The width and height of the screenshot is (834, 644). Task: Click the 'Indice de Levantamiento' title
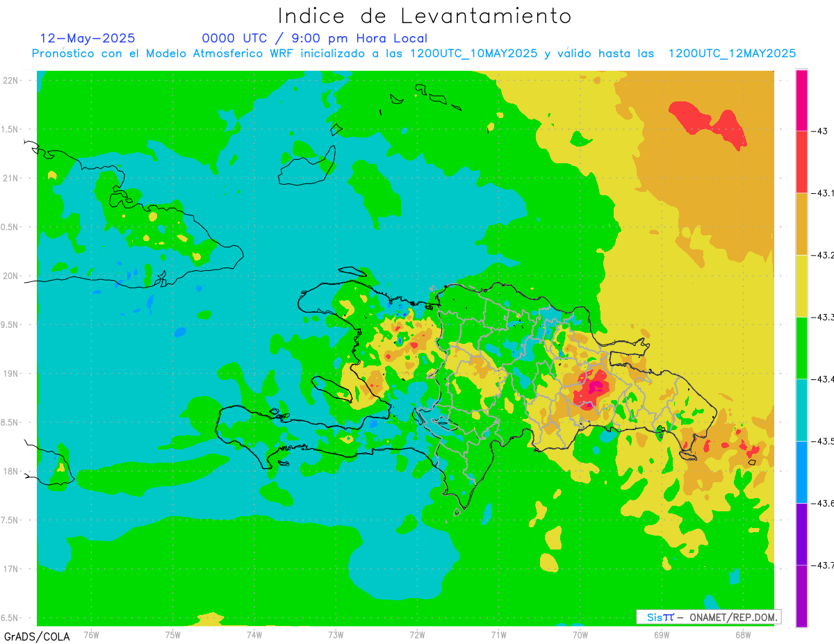pos(425,15)
